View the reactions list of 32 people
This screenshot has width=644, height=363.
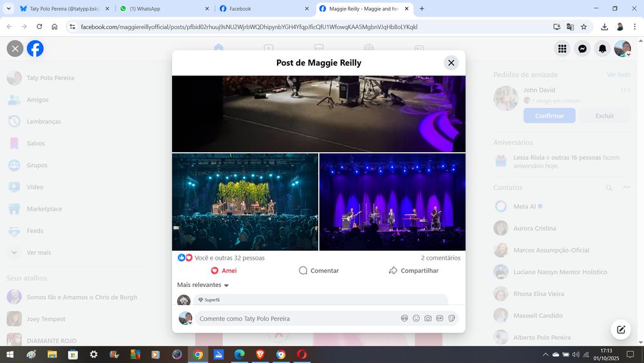point(229,258)
